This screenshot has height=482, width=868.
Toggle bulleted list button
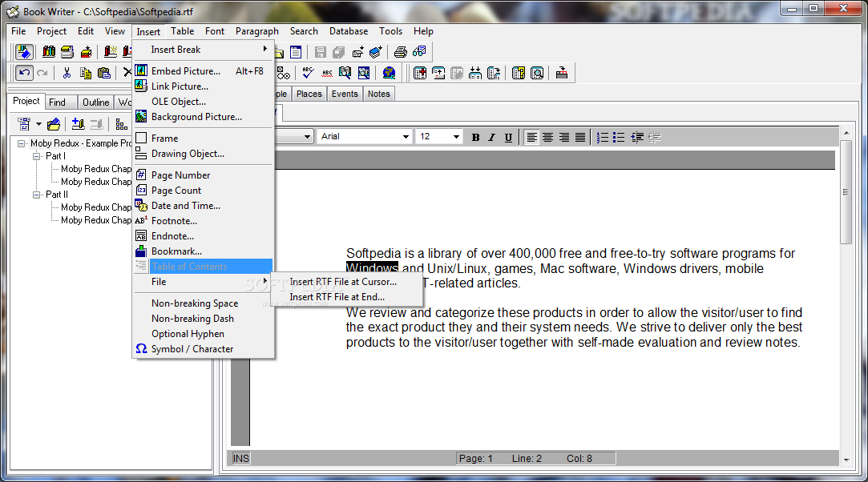click(619, 137)
